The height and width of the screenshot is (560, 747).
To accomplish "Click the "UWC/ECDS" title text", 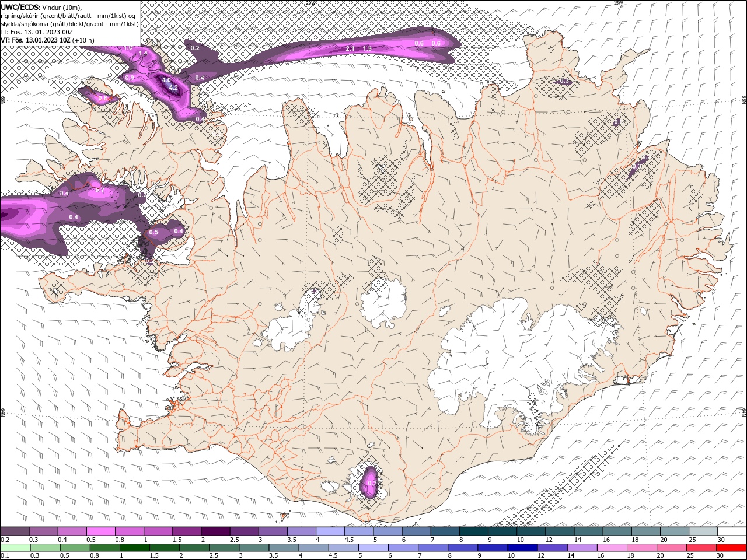I will 20,7.
